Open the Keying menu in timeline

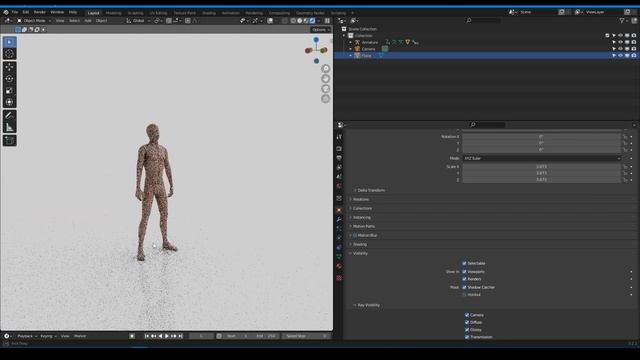pyautogui.click(x=48, y=336)
